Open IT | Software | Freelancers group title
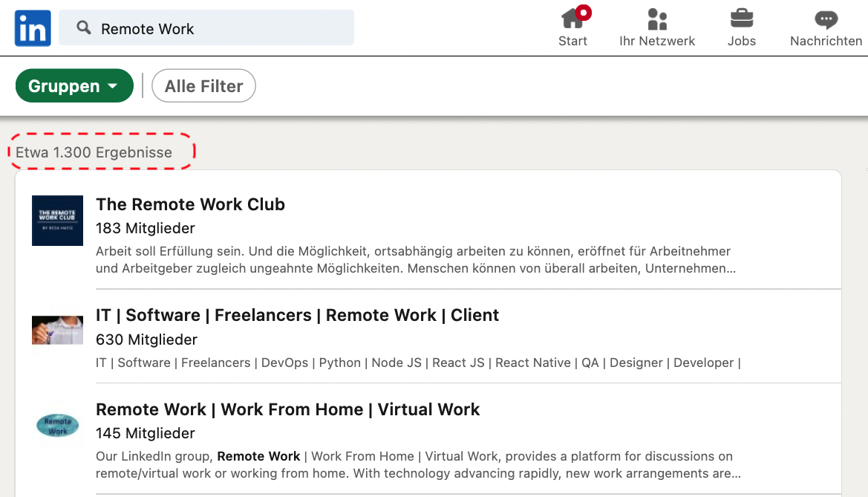This screenshot has width=868, height=497. [297, 315]
